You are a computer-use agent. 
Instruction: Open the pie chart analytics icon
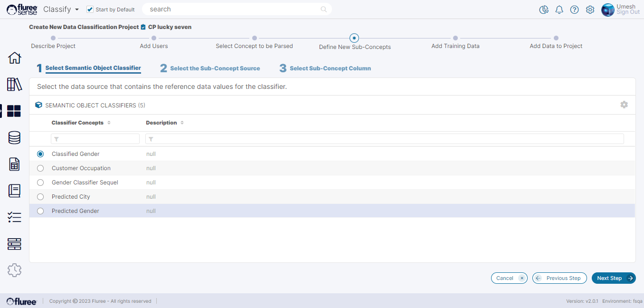tap(544, 10)
